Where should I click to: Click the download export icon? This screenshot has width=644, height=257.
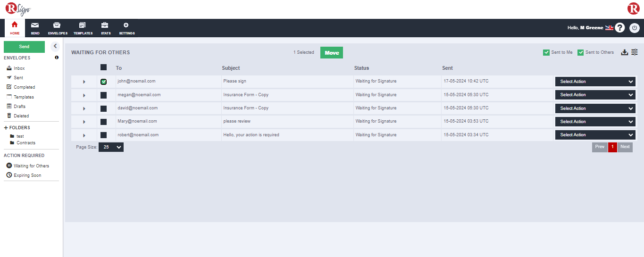click(624, 52)
